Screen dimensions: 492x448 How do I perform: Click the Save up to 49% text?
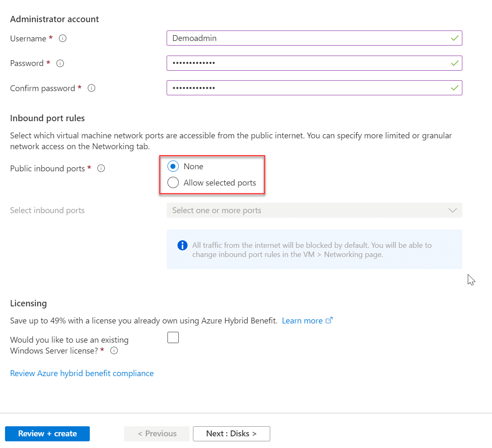(144, 321)
